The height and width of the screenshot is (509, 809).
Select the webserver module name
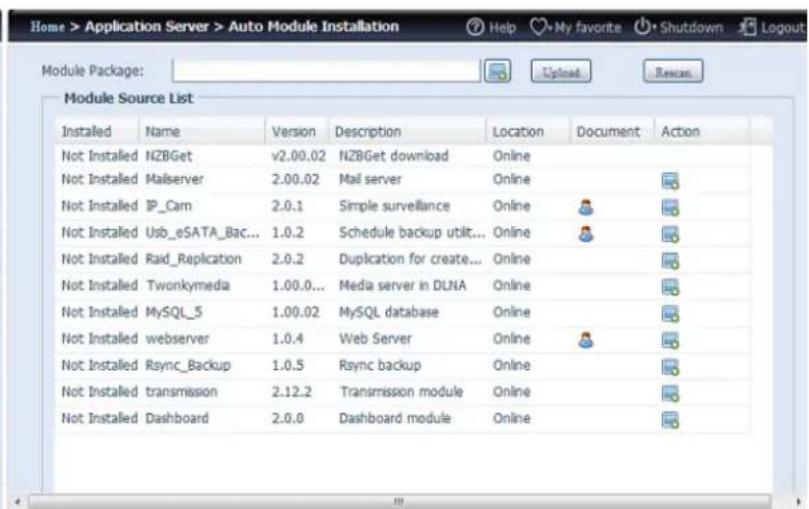click(x=177, y=339)
